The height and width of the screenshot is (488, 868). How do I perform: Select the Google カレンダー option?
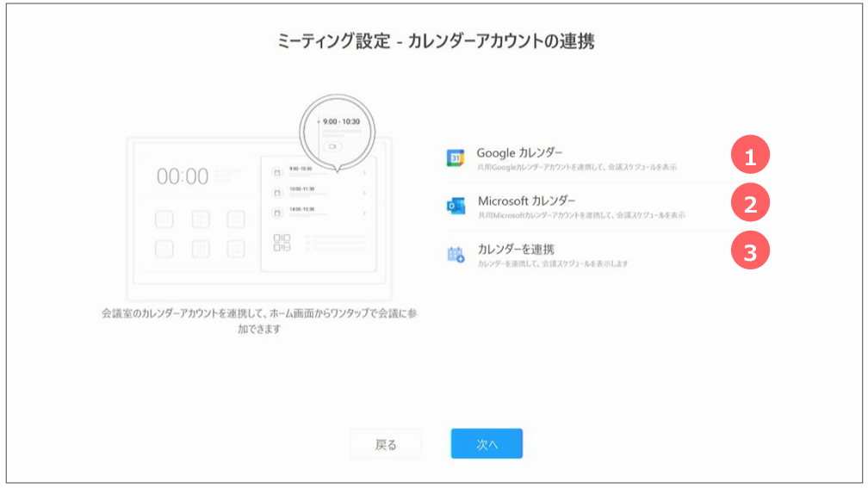pyautogui.click(x=608, y=158)
